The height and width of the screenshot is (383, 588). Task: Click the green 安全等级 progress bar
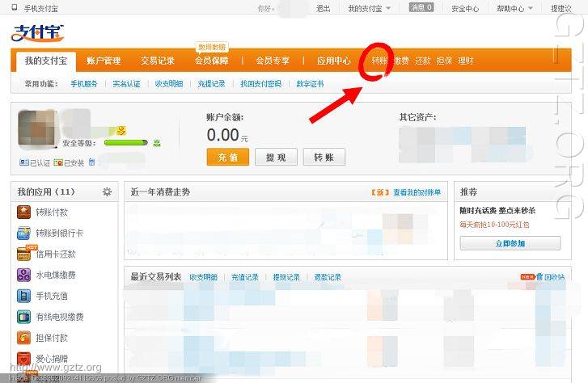click(126, 143)
